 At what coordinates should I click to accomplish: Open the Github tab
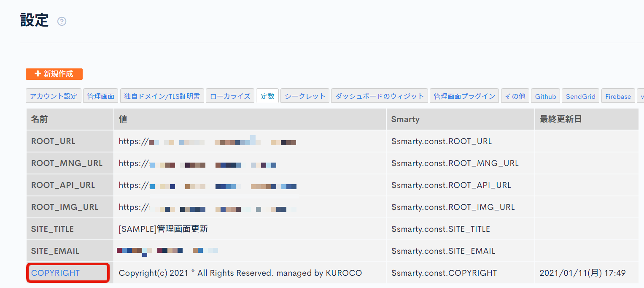[x=546, y=96]
